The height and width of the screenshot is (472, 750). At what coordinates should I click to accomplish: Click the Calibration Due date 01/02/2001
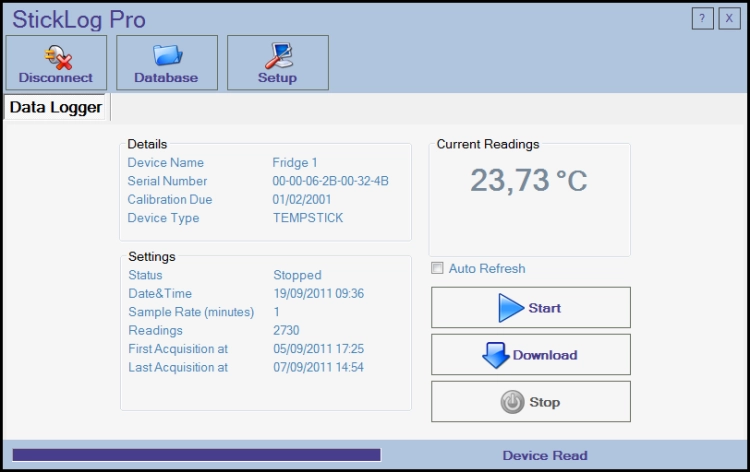point(304,200)
